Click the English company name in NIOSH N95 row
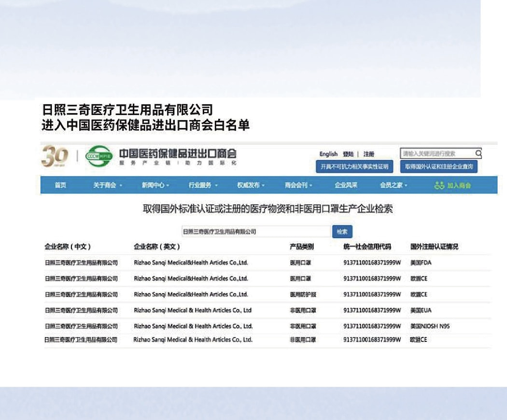This screenshot has height=420, width=507. [x=193, y=326]
